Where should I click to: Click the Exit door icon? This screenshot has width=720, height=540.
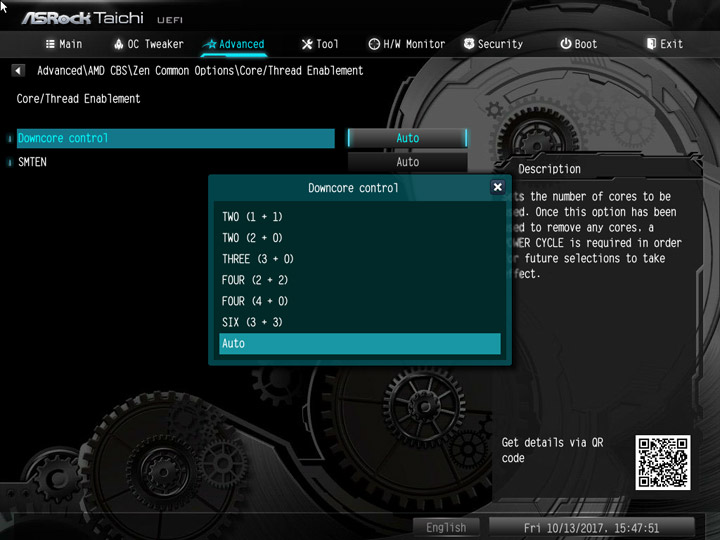tap(651, 44)
